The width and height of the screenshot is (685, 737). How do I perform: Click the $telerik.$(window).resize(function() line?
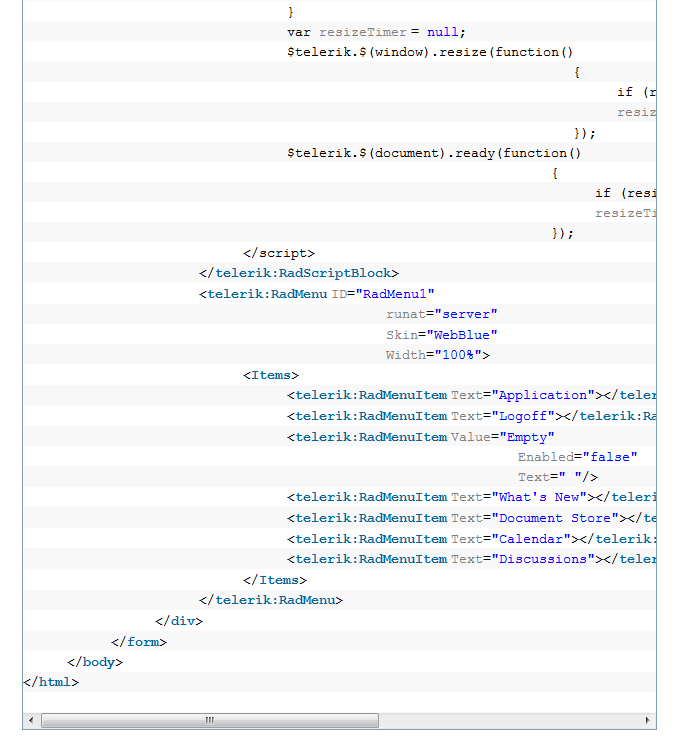point(430,52)
